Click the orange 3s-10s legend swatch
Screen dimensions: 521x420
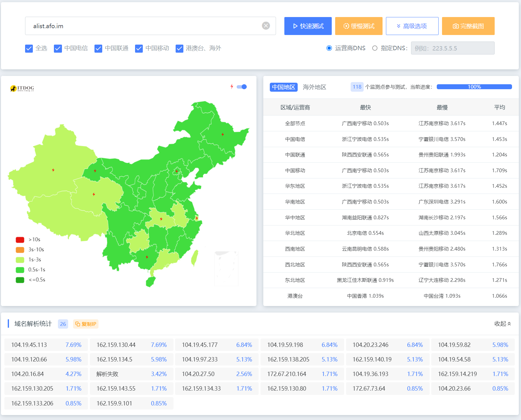click(20, 250)
